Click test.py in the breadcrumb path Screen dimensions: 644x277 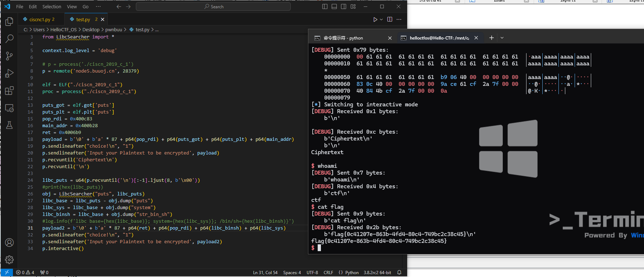[x=139, y=29]
